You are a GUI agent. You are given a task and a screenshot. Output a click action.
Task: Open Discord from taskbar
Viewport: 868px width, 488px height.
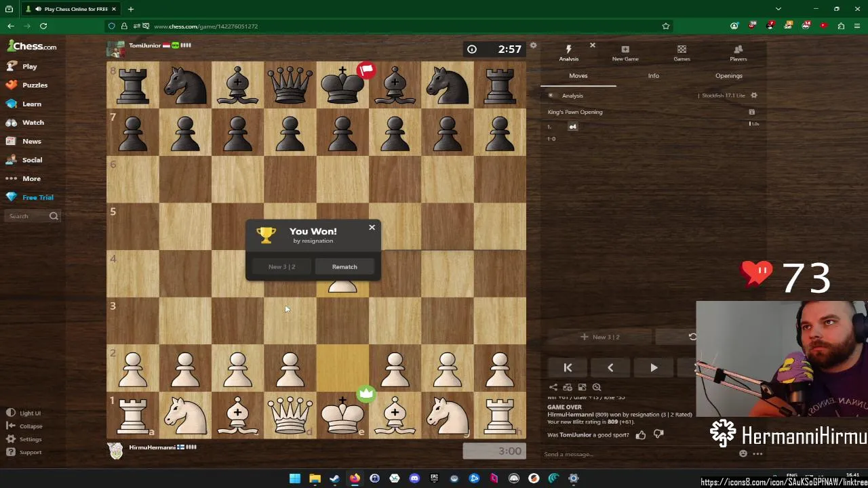(x=414, y=479)
